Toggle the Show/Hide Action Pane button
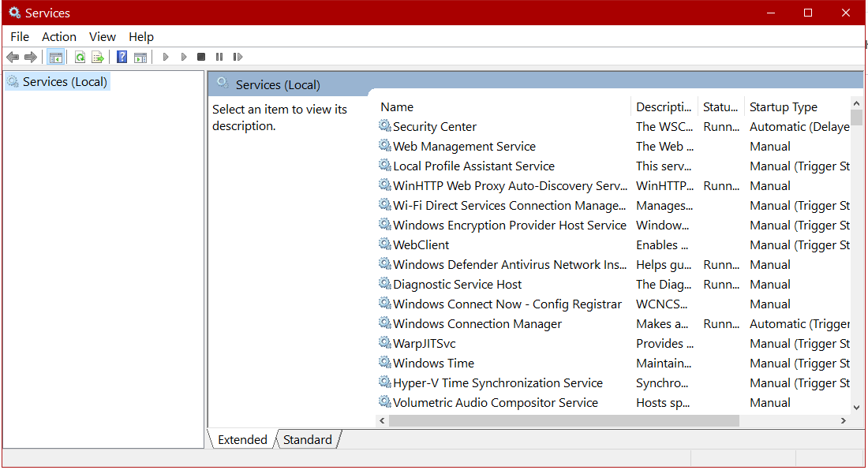The image size is (868, 470). 140,57
